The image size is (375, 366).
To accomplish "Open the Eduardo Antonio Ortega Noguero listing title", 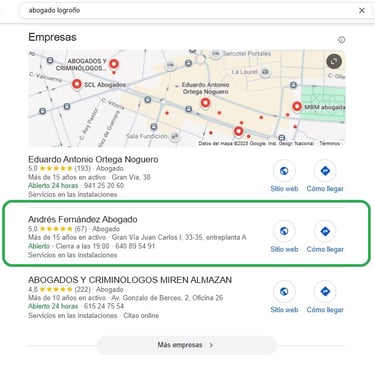I will tap(93, 159).
